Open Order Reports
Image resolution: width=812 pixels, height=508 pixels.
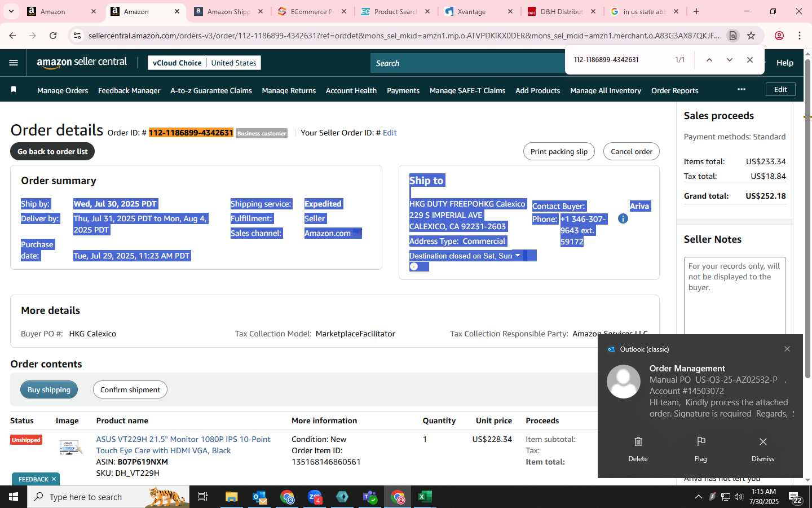coord(674,90)
